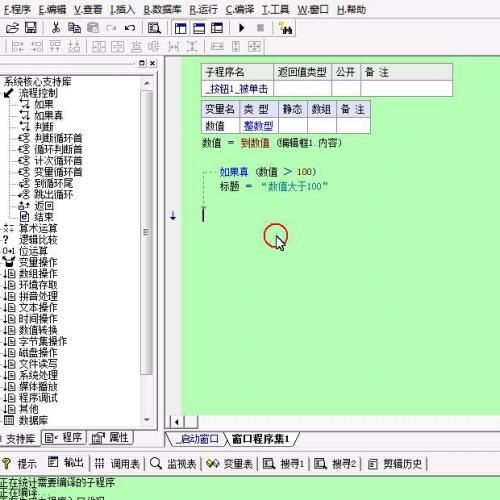Click the Open file toolbar icon
500x500 pixels.
click(x=12, y=28)
